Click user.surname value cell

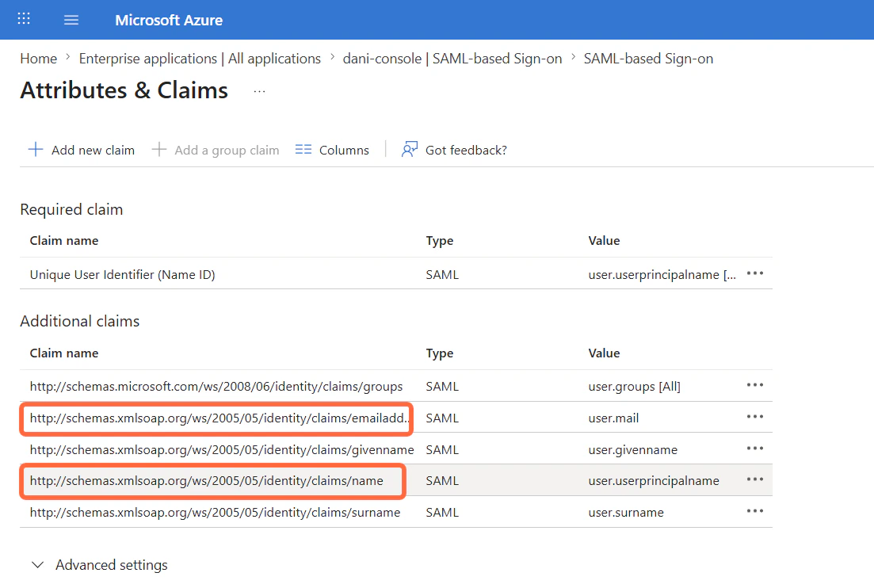pos(626,512)
